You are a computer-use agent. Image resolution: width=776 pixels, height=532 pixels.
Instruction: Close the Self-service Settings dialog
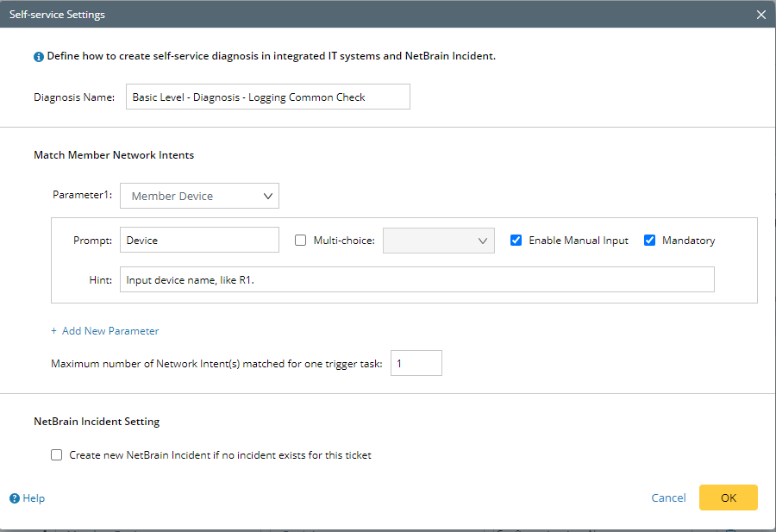pos(761,15)
